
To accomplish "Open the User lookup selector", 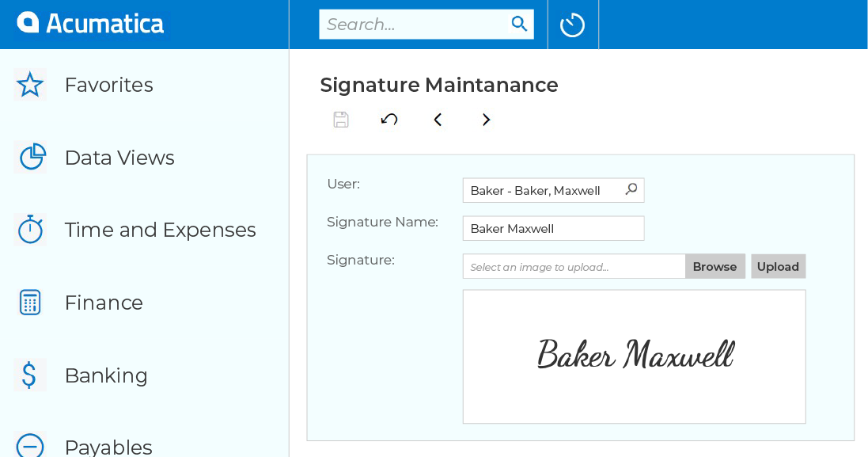I will 631,189.
